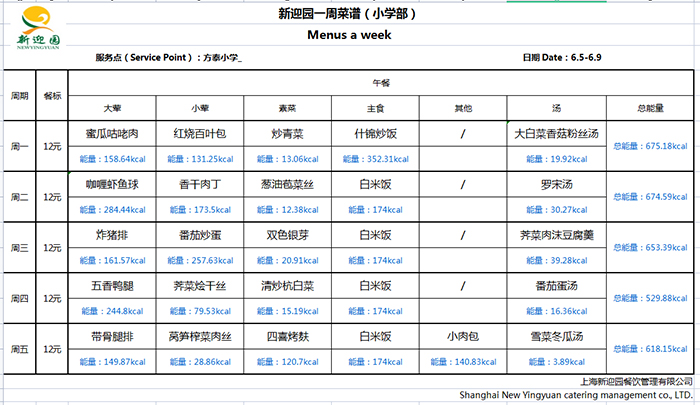Viewport: 700px width, 405px height.
Task: Select the 小肉包 cell under 其他
Action: [x=463, y=336]
